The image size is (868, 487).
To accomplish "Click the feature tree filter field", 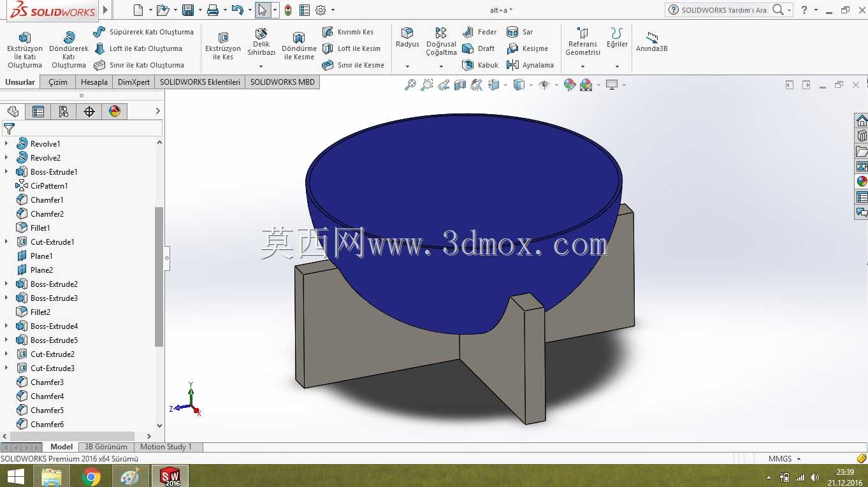I will pos(82,129).
